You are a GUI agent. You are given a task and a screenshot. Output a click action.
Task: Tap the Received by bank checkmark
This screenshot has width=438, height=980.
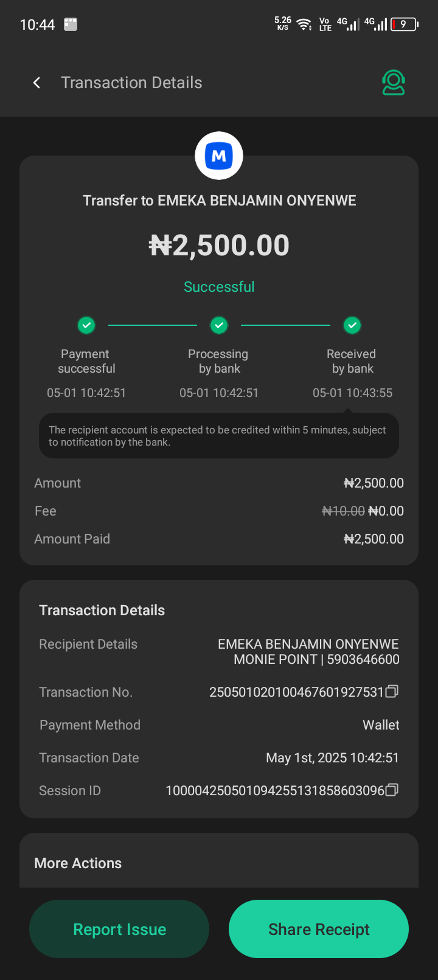click(x=352, y=325)
